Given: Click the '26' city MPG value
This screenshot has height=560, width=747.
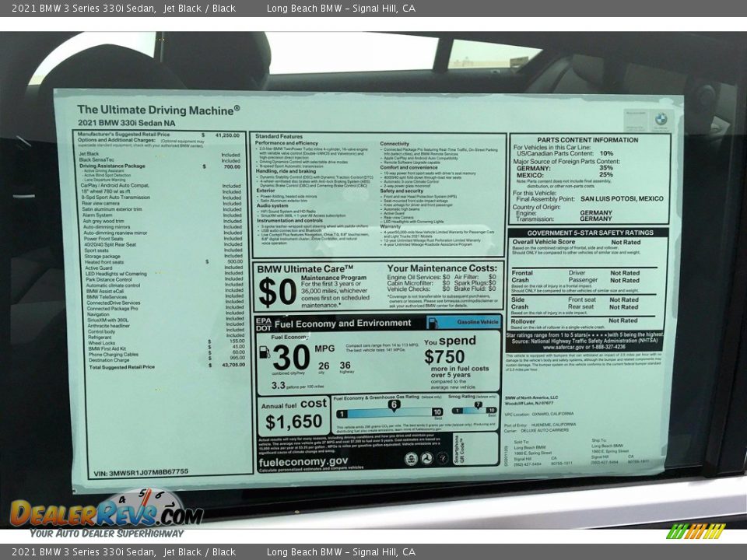Looking at the screenshot, I should click(x=324, y=366).
